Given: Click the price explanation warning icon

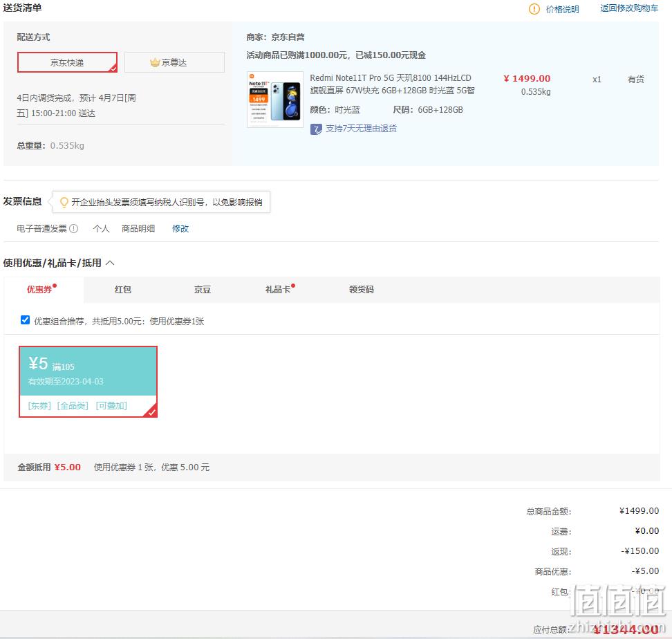Looking at the screenshot, I should click(x=534, y=9).
